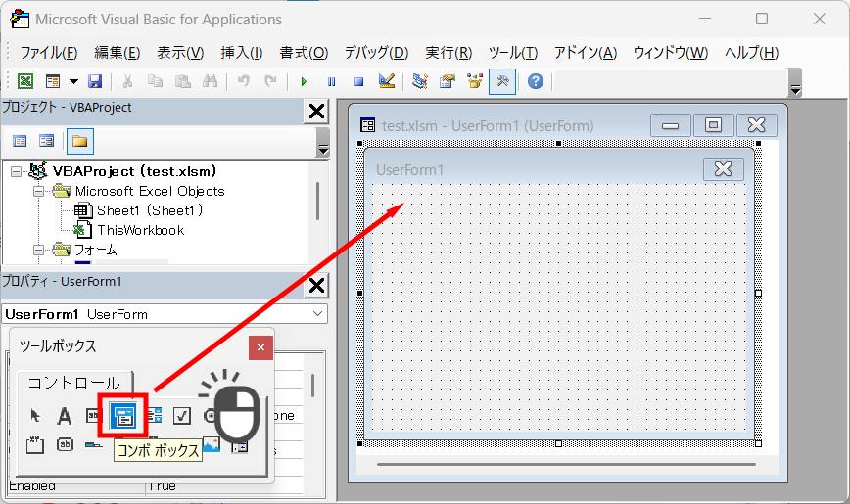Open the デバッグ(D) menu
Viewport: 850px width, 504px height.
[x=377, y=53]
